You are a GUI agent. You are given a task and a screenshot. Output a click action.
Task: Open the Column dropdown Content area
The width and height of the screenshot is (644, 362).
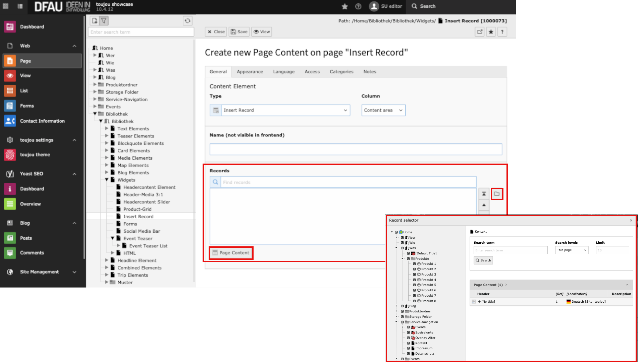[383, 110]
